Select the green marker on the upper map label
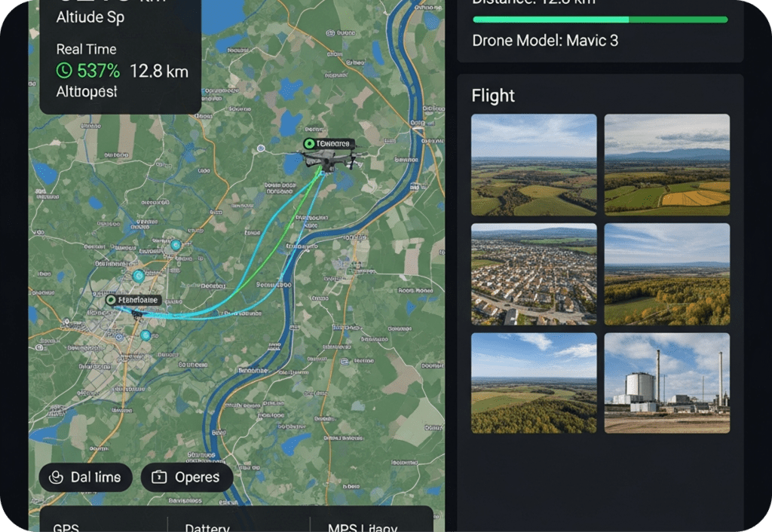The height and width of the screenshot is (532, 772). [x=309, y=144]
